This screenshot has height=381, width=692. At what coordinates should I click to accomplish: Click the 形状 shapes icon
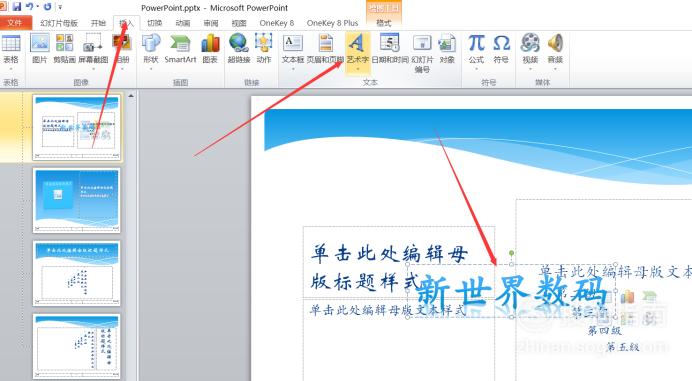151,43
